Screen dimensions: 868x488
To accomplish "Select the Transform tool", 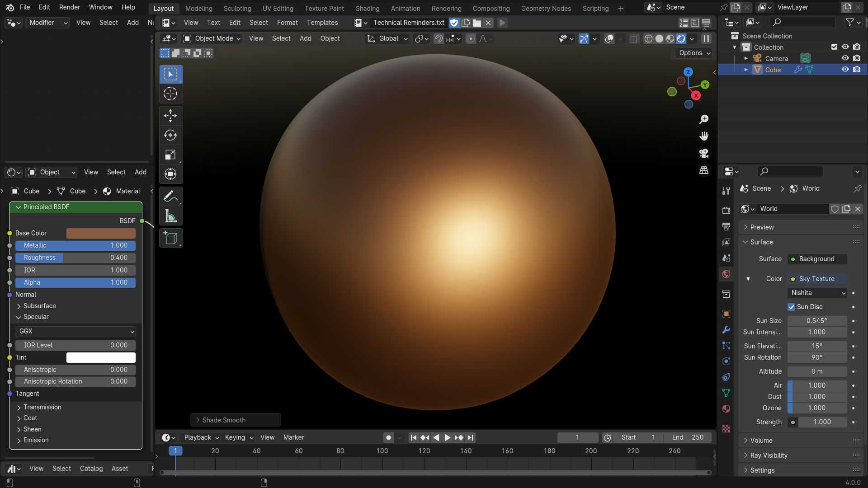I will (x=170, y=174).
